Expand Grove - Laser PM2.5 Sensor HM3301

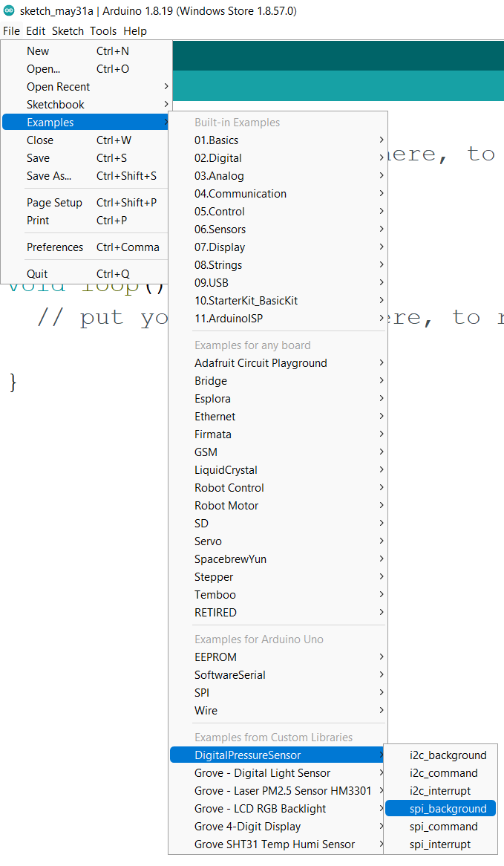tap(278, 791)
